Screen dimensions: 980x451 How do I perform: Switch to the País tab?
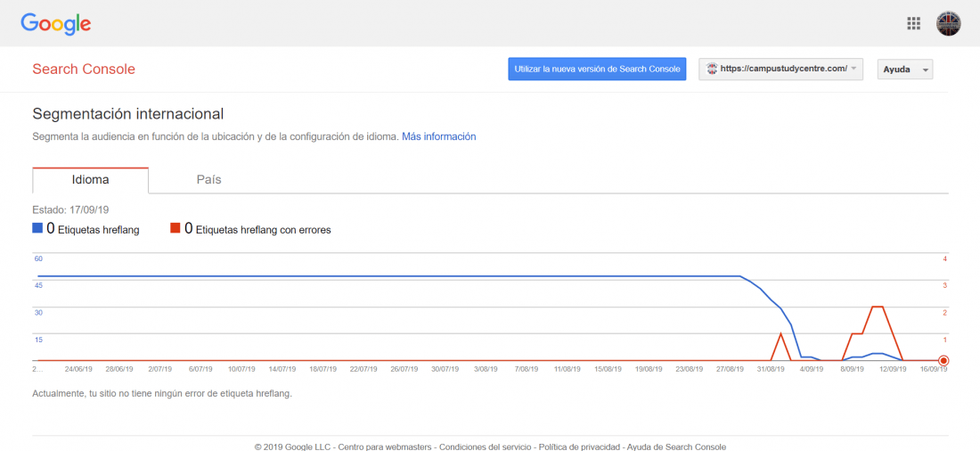click(208, 180)
